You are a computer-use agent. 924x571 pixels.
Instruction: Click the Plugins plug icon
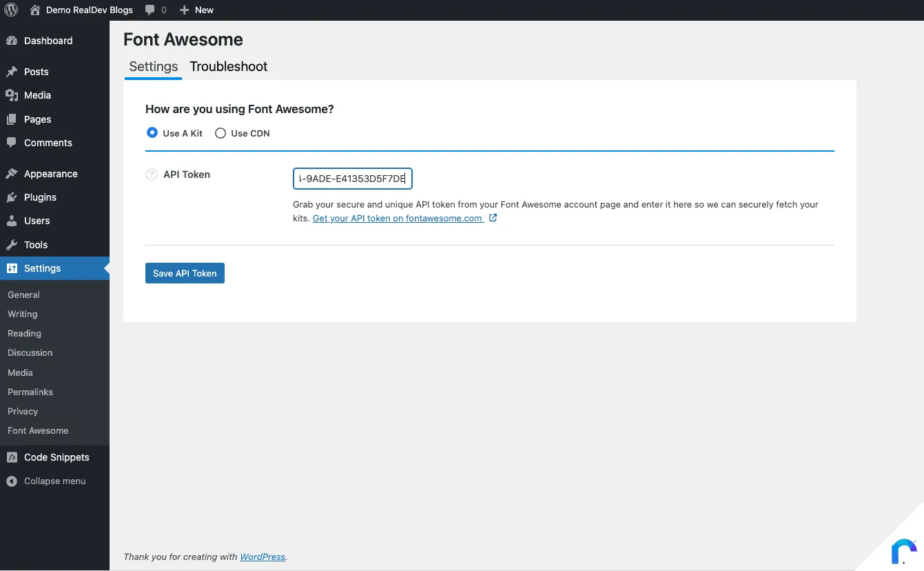tap(12, 197)
